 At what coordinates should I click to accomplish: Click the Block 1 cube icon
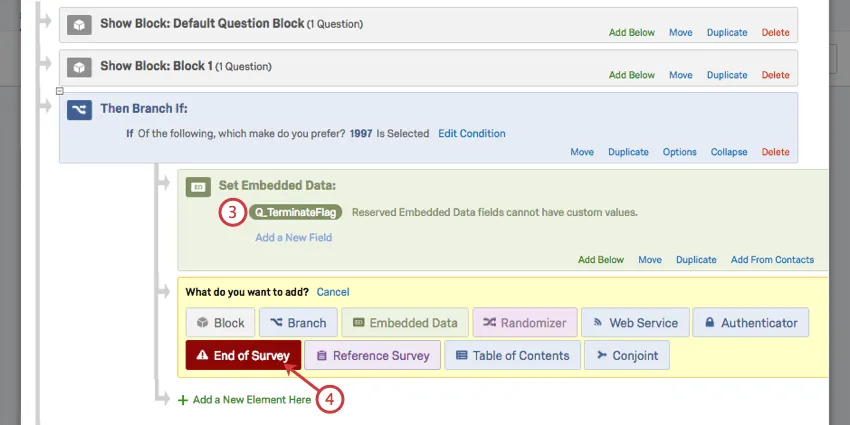click(x=79, y=67)
